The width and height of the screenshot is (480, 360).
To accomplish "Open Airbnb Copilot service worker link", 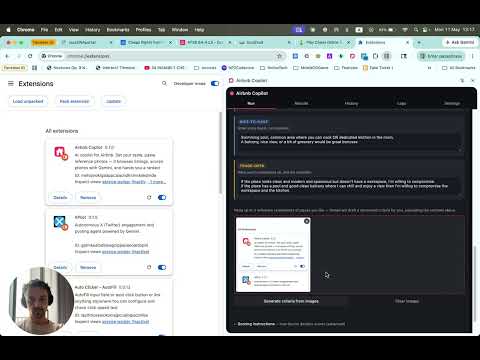I will 124,182.
